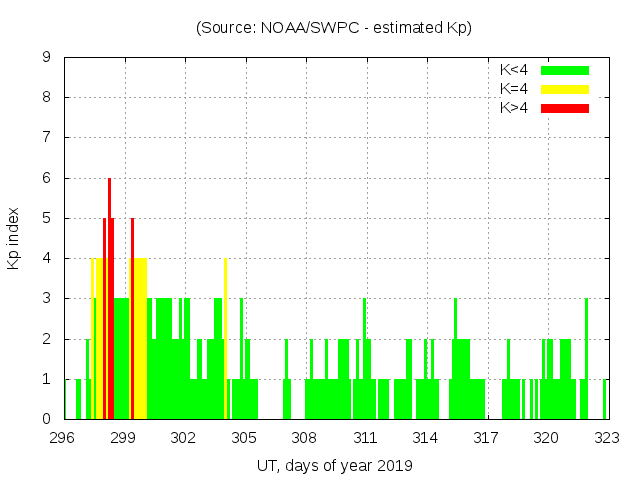Click the y-axis tick label 9

pyautogui.click(x=47, y=57)
